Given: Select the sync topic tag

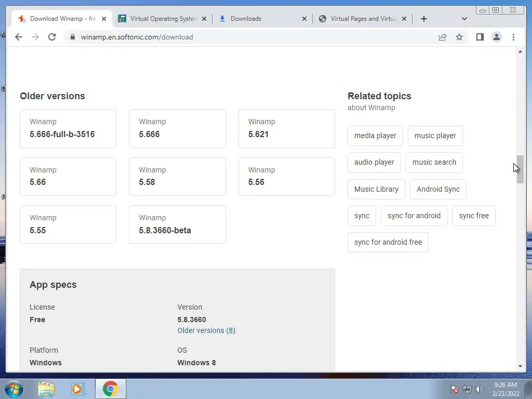Looking at the screenshot, I should point(362,216).
